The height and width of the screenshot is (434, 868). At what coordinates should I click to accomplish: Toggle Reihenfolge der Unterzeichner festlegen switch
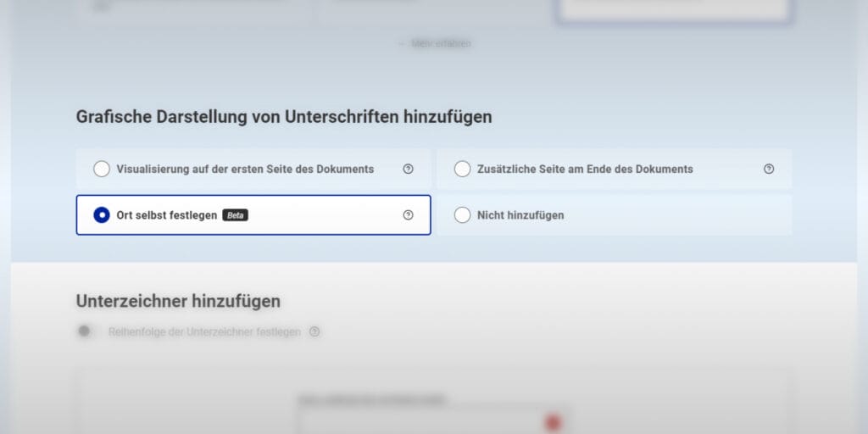86,331
